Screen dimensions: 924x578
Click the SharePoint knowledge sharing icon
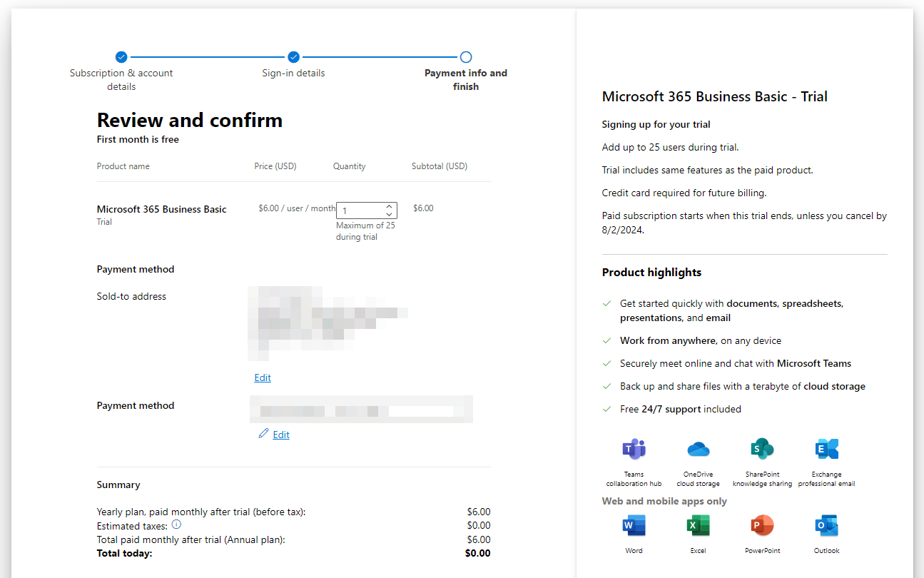(x=762, y=449)
